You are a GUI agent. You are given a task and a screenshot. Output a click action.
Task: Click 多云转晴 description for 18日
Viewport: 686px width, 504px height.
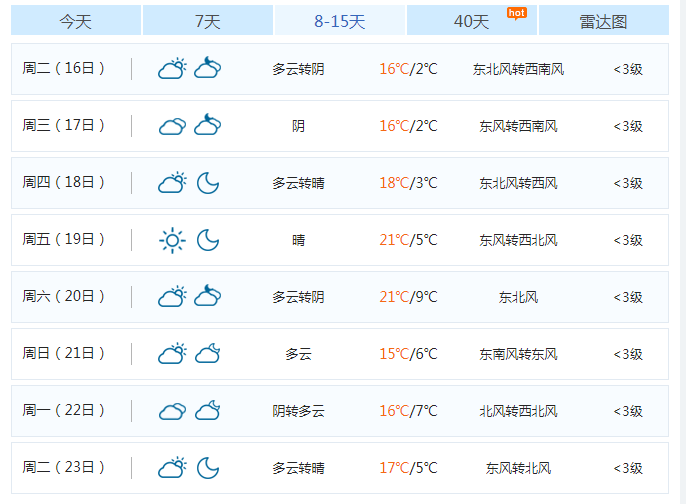pyautogui.click(x=298, y=183)
